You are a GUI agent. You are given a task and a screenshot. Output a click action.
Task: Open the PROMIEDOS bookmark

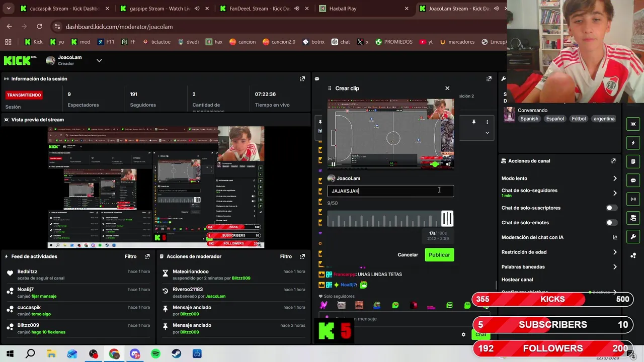click(393, 42)
